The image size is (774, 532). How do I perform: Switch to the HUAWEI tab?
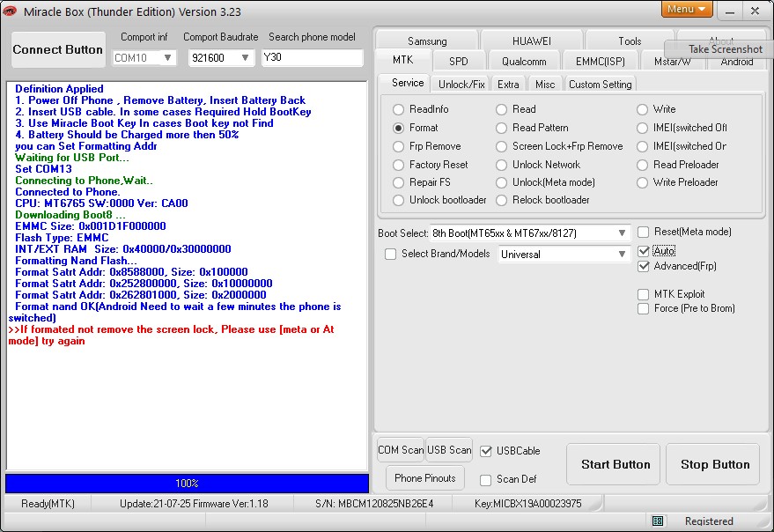pos(532,41)
